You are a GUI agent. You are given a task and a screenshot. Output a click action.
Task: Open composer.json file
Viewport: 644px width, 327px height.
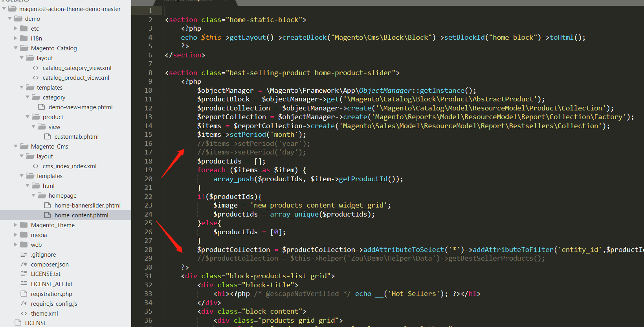point(50,264)
